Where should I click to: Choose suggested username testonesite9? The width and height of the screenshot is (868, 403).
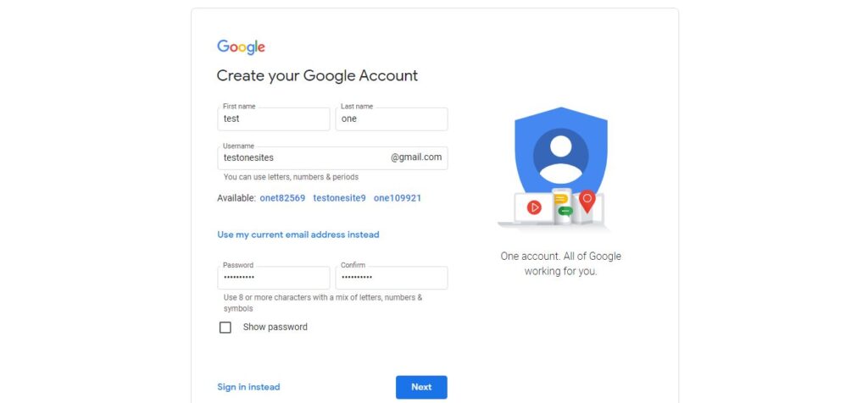(x=339, y=198)
